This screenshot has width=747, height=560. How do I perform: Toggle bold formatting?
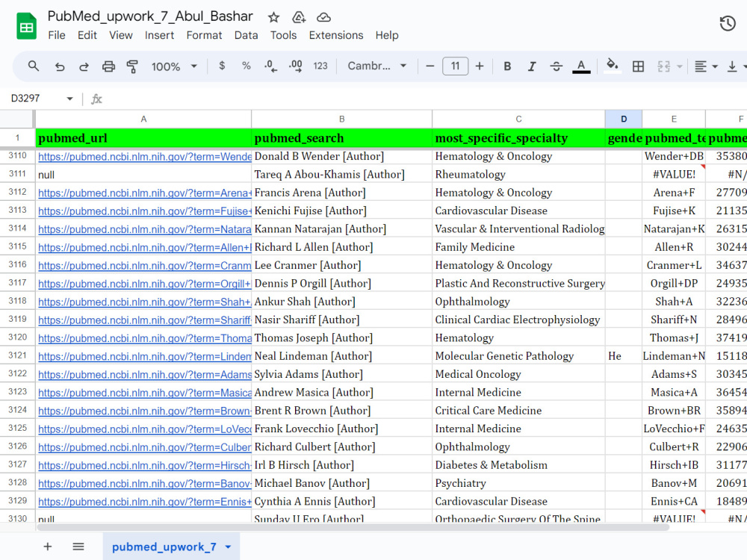(x=507, y=66)
